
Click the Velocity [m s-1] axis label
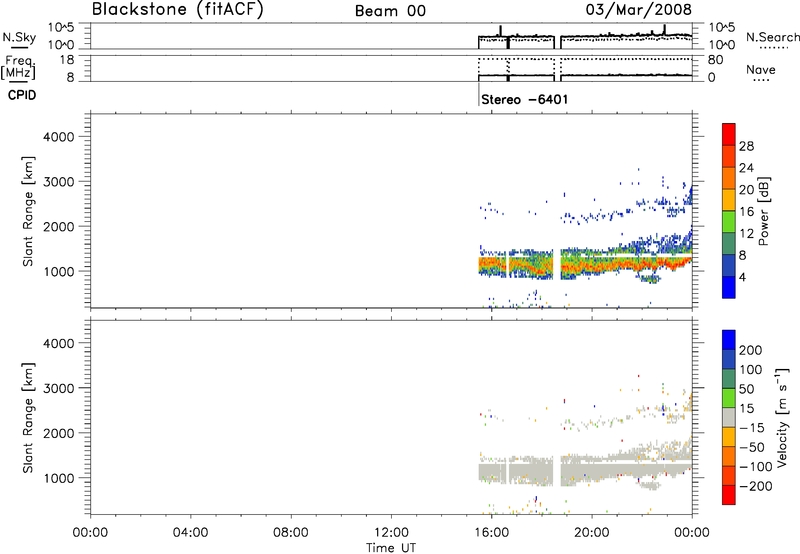click(x=782, y=417)
